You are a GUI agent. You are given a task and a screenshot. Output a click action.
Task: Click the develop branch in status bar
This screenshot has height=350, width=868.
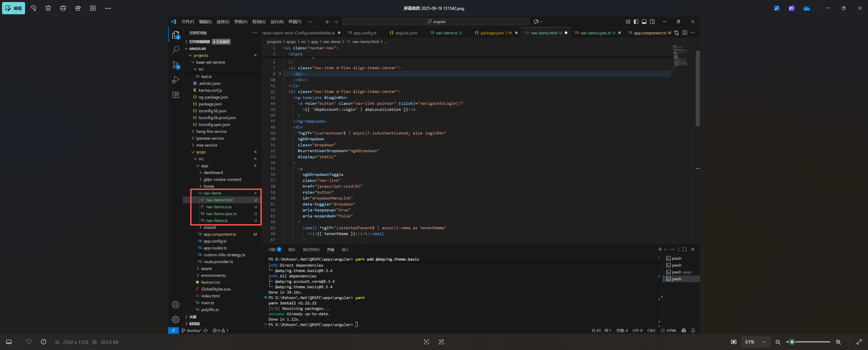[193, 330]
